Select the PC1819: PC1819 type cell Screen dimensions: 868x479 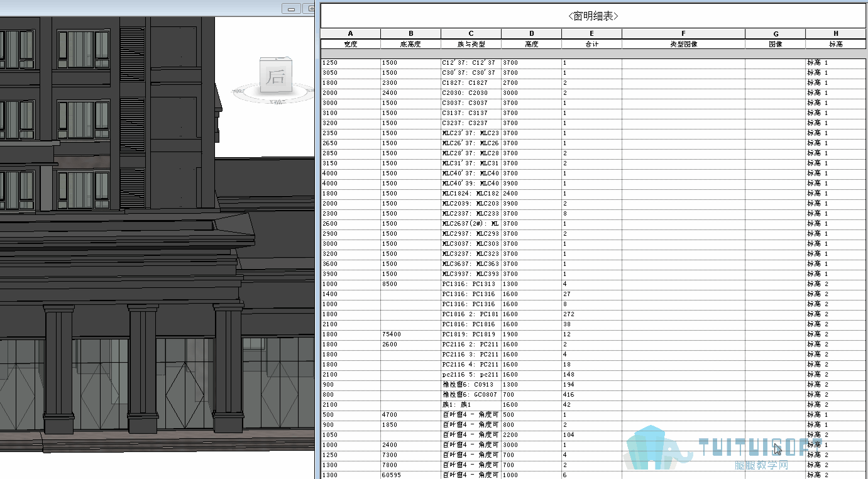(x=471, y=334)
